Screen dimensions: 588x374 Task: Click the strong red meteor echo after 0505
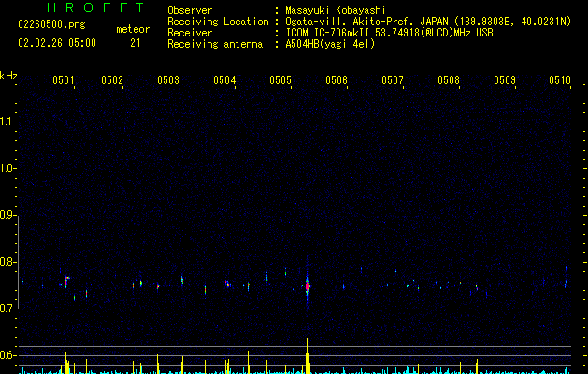308,286
